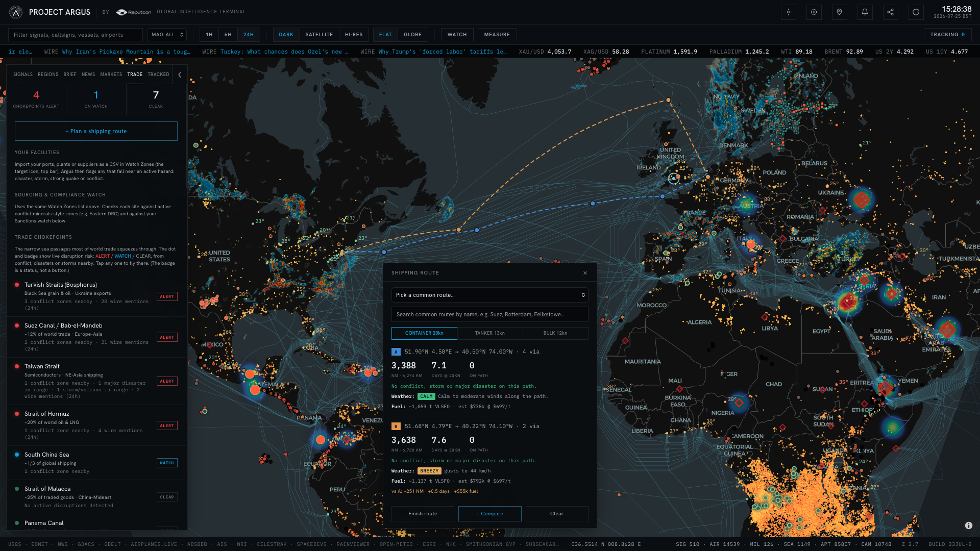This screenshot has width=980, height=551.
Task: Click the route B badge icon
Action: pos(396,427)
